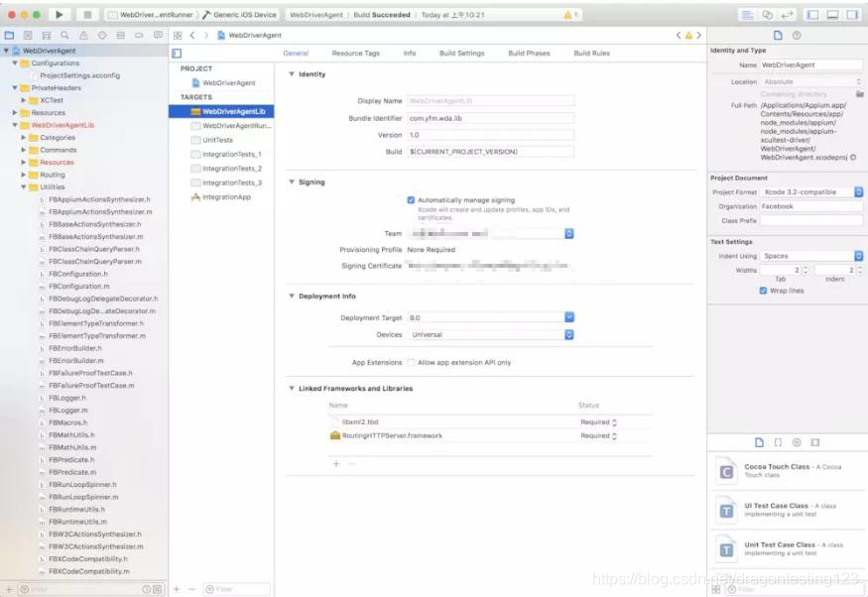
Task: Toggle the right utilities panel visibility
Action: pyautogui.click(x=852, y=15)
